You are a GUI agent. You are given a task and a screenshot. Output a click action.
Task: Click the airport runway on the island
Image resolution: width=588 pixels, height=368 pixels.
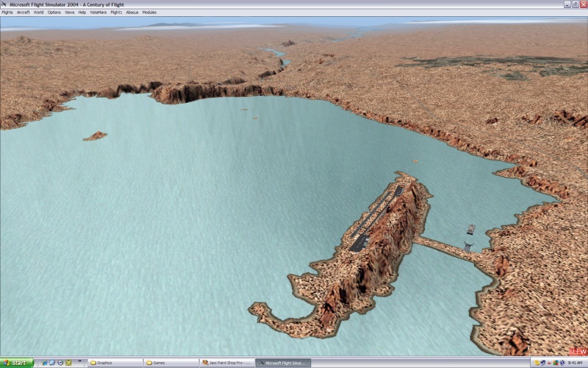pyautogui.click(x=372, y=216)
